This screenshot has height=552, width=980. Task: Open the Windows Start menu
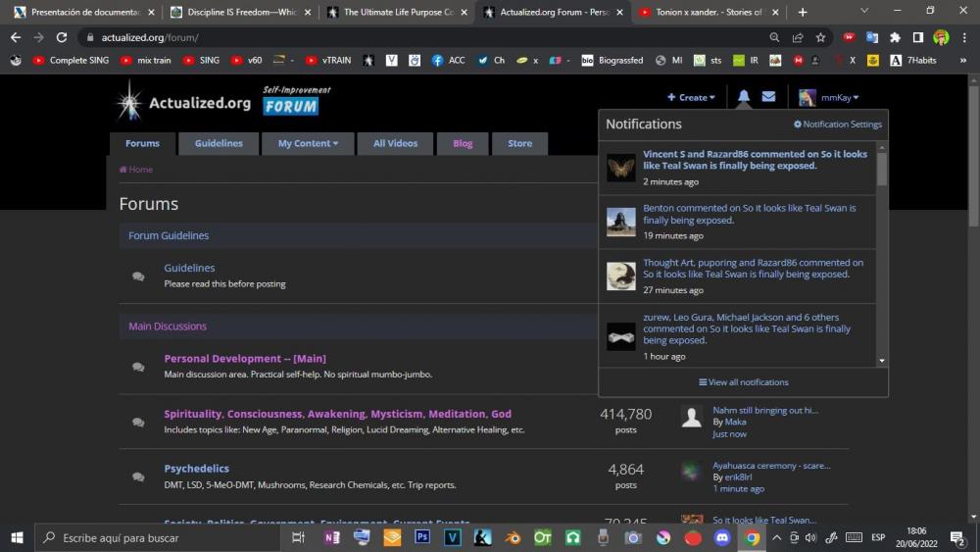[17, 537]
